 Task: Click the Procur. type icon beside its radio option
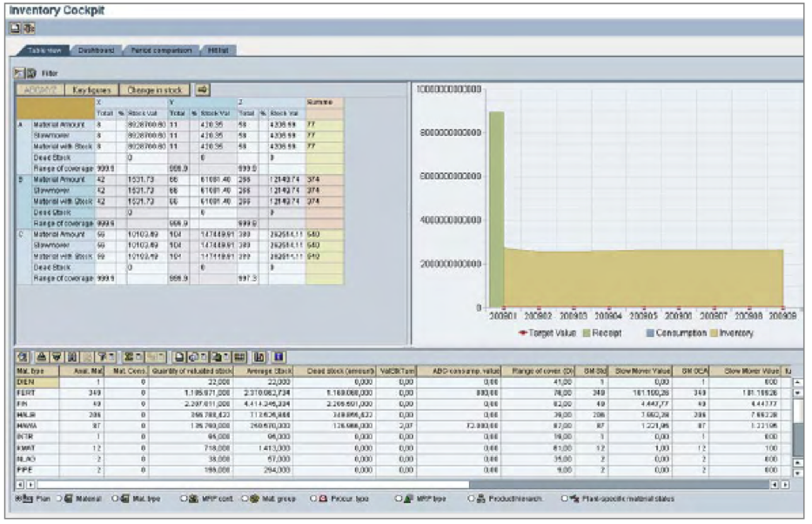(323, 499)
